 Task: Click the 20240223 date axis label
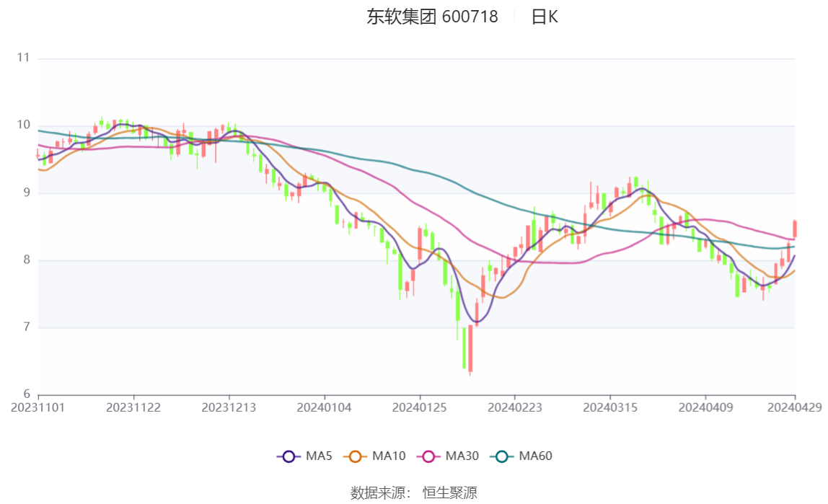pos(515,407)
